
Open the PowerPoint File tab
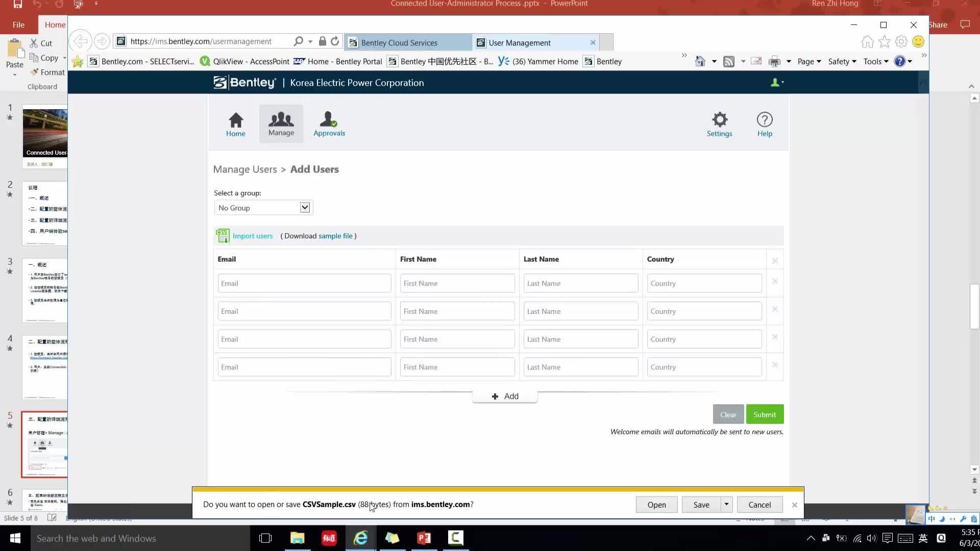18,24
